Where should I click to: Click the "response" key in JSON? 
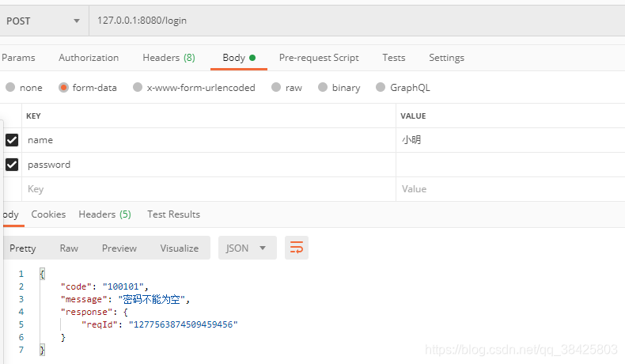point(86,312)
